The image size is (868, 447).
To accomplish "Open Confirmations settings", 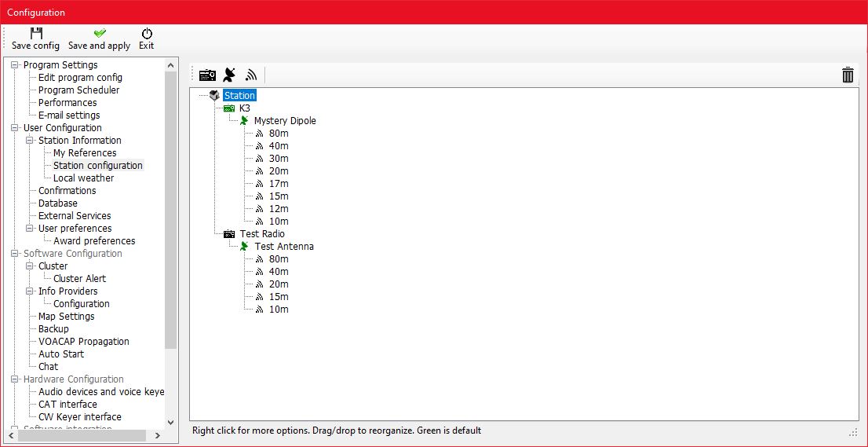I will (x=67, y=191).
